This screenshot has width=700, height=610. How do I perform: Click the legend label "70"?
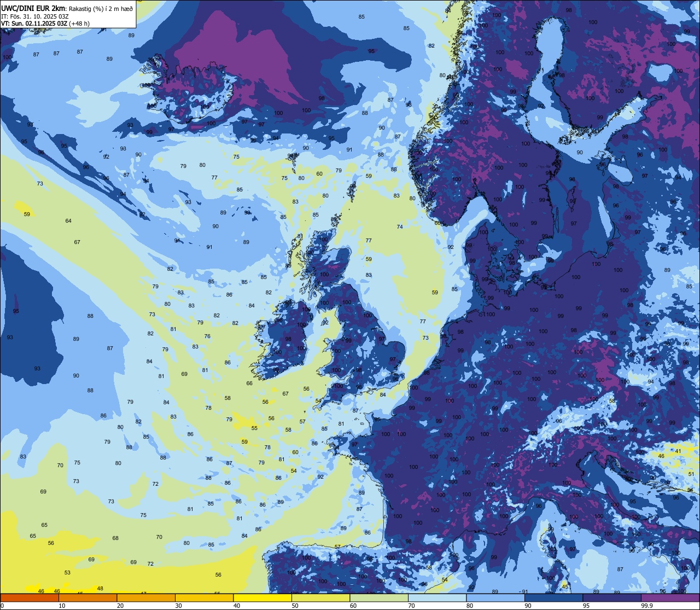coord(411,606)
